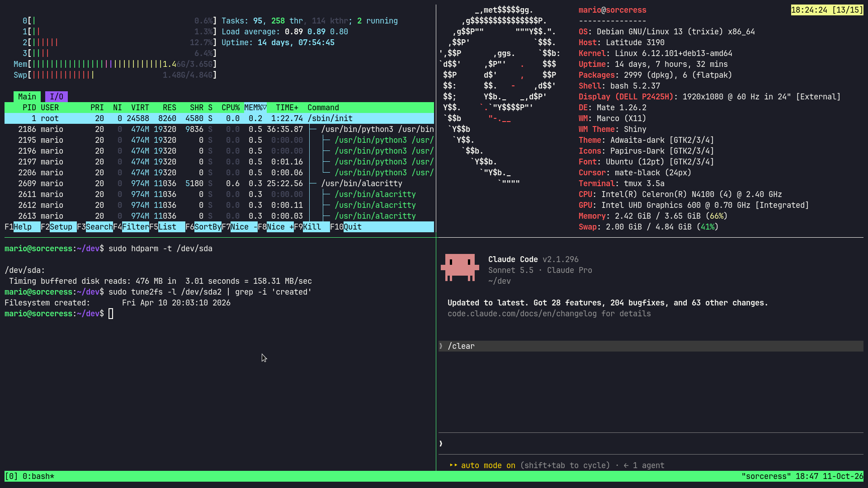Click the tmux clock position indicator 18:24:24
The width and height of the screenshot is (868, 488).
pyautogui.click(x=827, y=10)
